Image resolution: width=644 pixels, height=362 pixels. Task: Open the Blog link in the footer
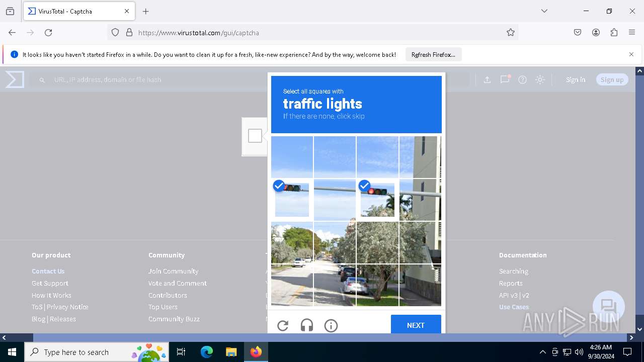[x=38, y=319]
